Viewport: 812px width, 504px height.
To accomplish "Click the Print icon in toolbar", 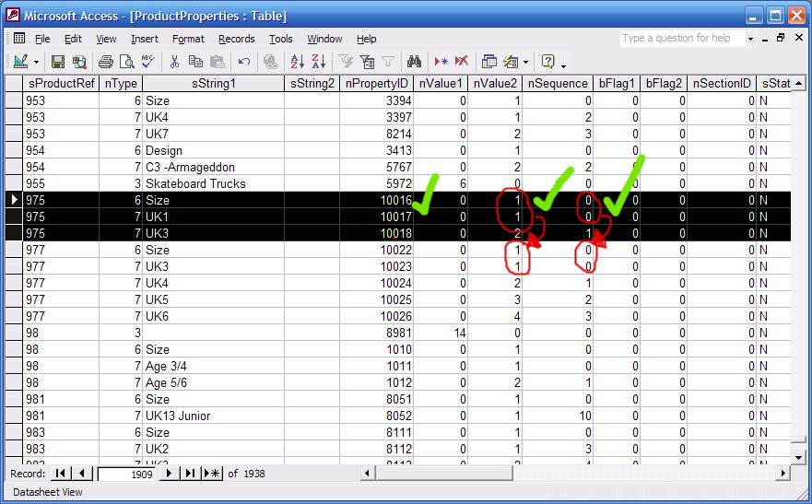I will pyautogui.click(x=105, y=62).
